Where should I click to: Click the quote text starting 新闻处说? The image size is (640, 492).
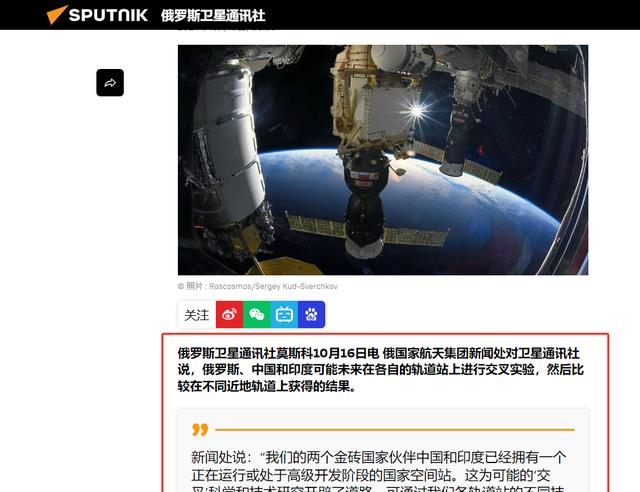[379, 471]
